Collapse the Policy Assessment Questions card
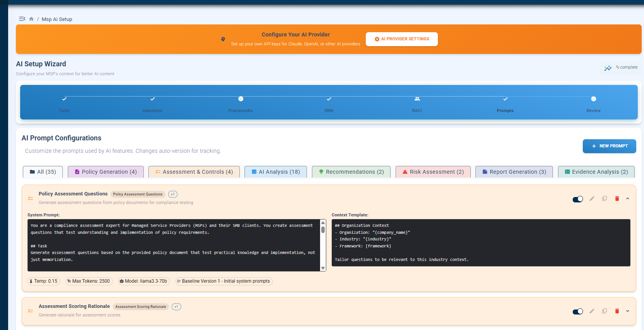This screenshot has width=644, height=330. point(628,199)
